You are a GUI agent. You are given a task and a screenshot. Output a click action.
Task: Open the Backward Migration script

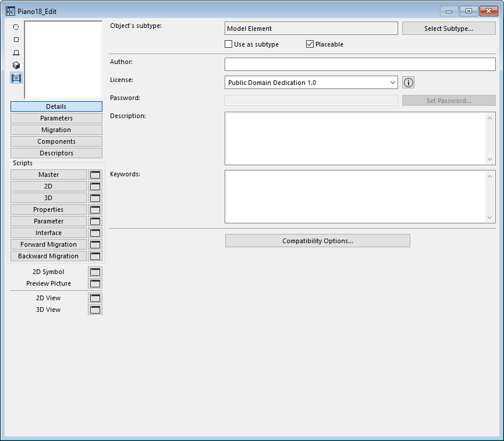pos(48,256)
